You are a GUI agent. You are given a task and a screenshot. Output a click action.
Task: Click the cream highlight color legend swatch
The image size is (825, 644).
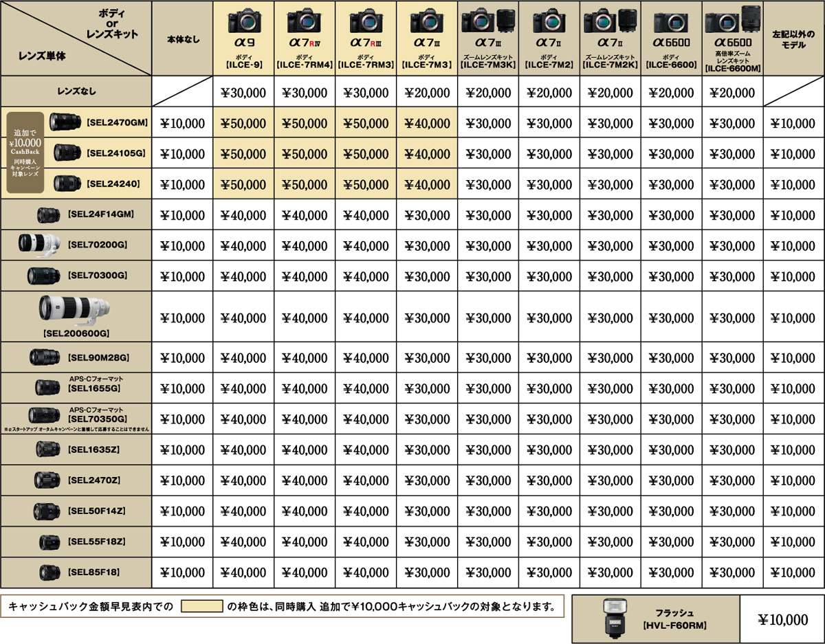click(202, 606)
